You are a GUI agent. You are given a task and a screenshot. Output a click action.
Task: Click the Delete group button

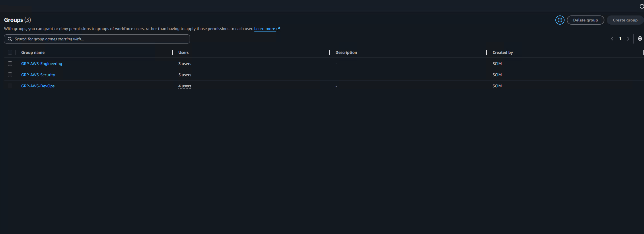tap(585, 20)
